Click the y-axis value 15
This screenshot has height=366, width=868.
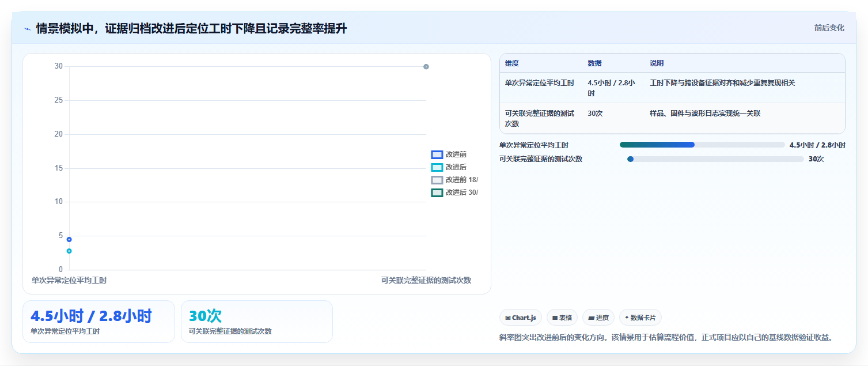coord(59,168)
